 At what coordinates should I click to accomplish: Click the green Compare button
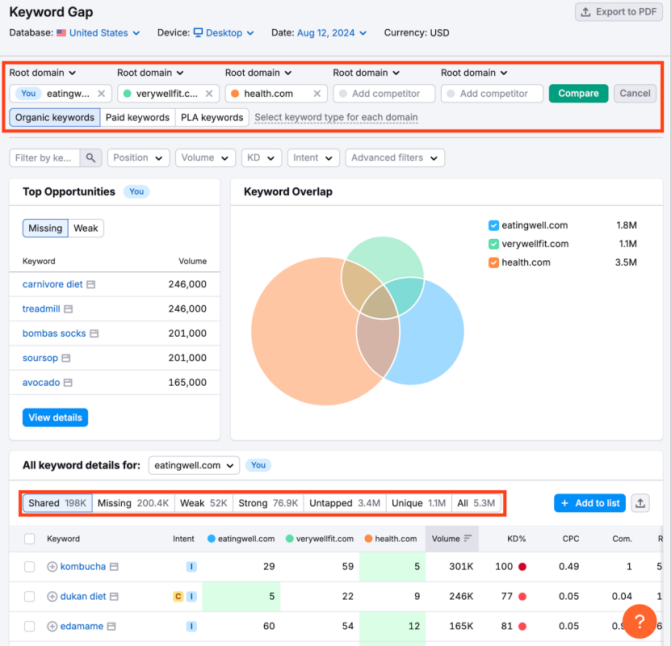tap(578, 94)
